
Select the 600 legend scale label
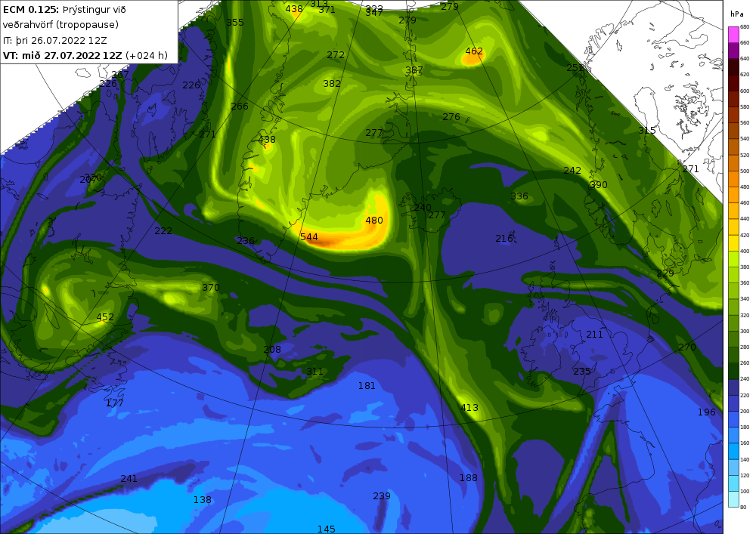pos(745,91)
